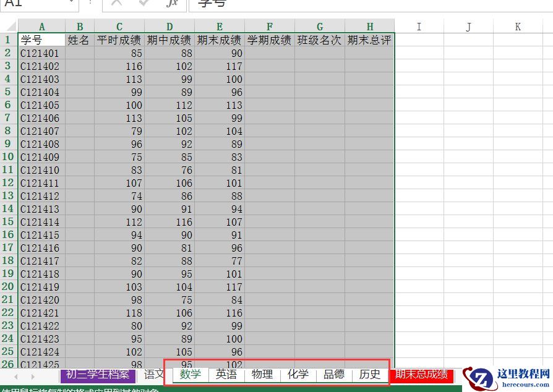Select row 1 header
Screen dimensions: 553x392
coord(9,40)
